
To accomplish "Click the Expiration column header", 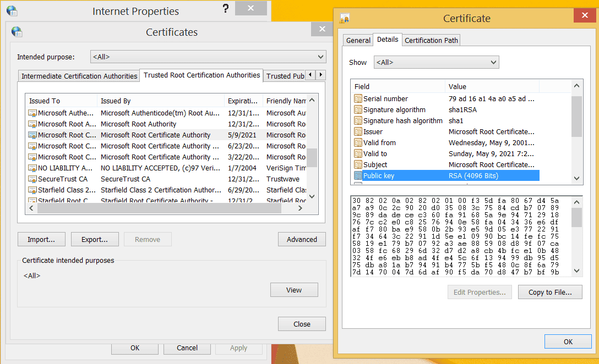I will (243, 101).
